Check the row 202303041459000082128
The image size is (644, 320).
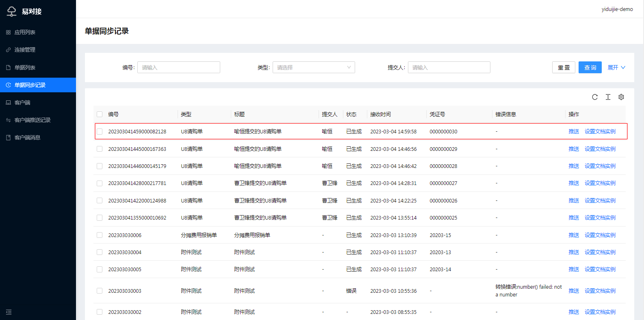pyautogui.click(x=100, y=131)
